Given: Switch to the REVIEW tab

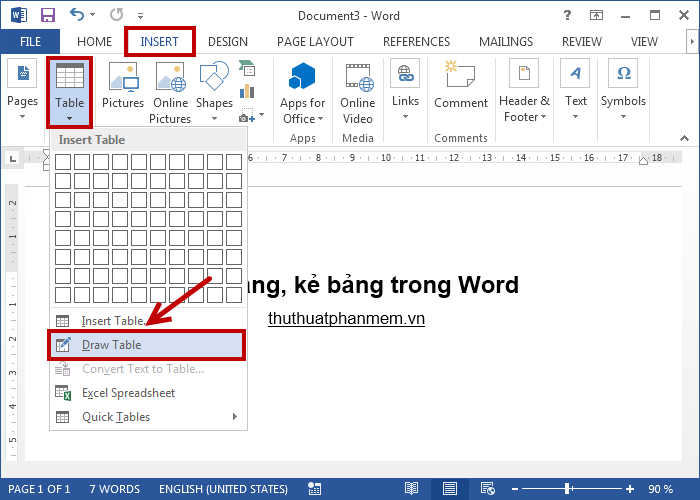Looking at the screenshot, I should point(582,42).
